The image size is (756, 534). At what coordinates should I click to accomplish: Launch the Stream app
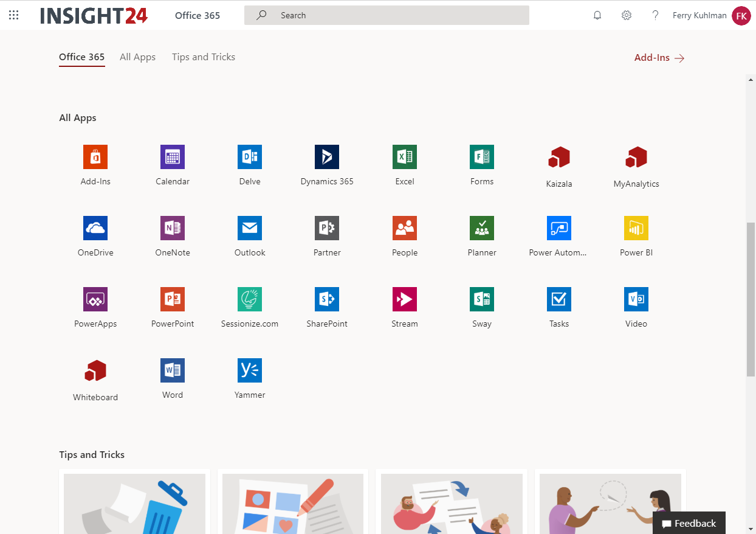coord(405,299)
